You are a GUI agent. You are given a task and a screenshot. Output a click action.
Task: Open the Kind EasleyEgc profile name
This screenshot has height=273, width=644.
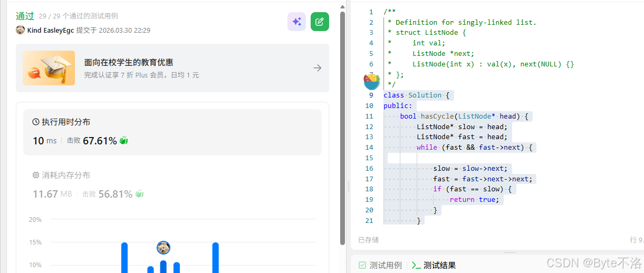click(x=51, y=31)
